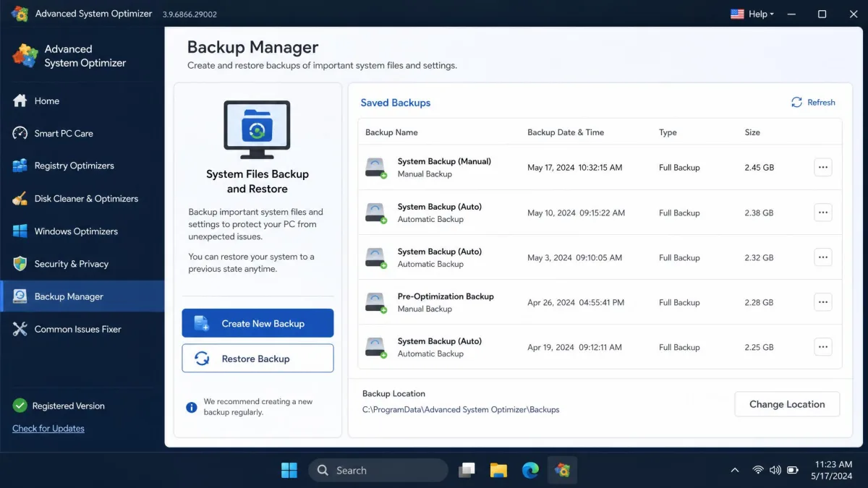Click the Pre-Optimization Backup drive icon
This screenshot has height=488, width=868.
375,302
